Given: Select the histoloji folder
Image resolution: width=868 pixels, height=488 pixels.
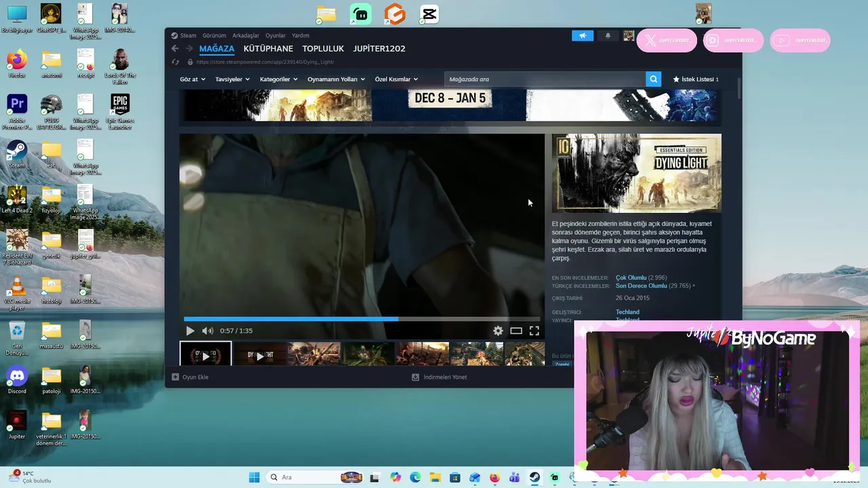Looking at the screenshot, I should point(52,289).
